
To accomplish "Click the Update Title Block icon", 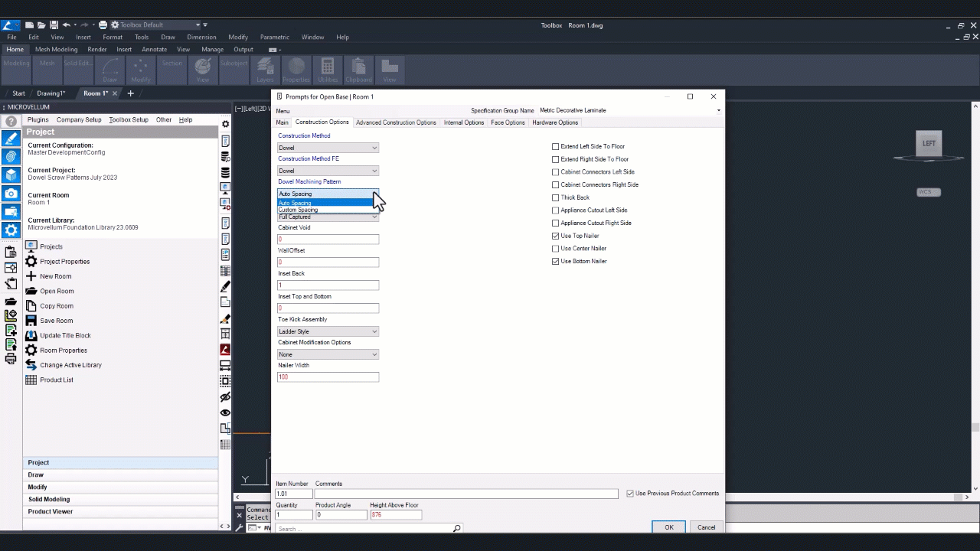I will 31,335.
